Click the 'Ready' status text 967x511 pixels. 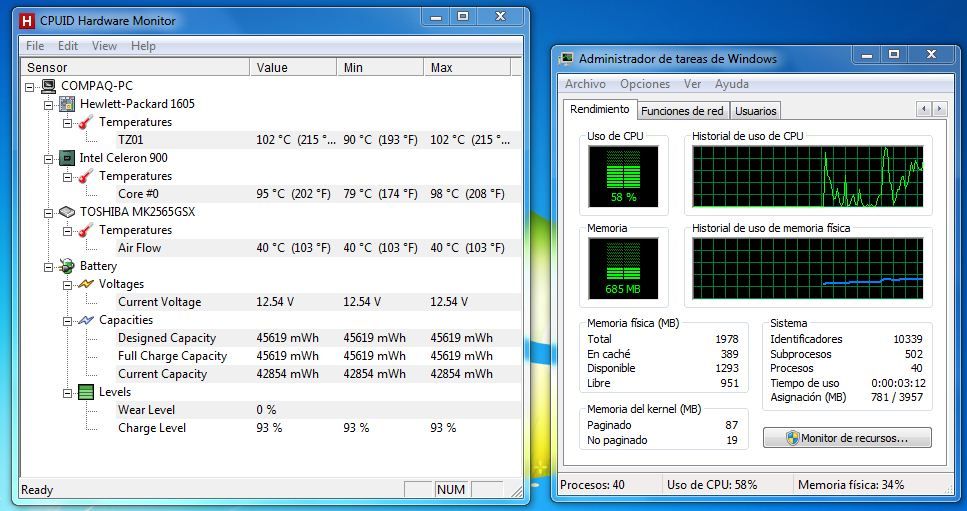tap(37, 490)
